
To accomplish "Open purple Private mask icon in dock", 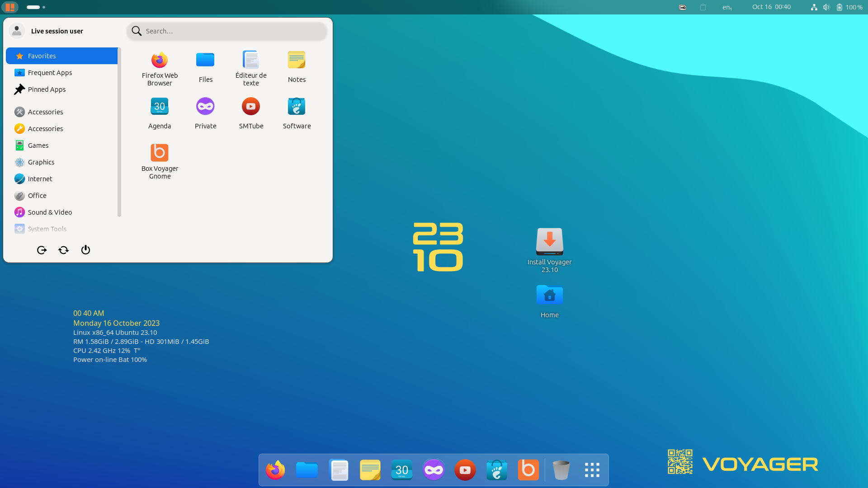I will point(434,470).
